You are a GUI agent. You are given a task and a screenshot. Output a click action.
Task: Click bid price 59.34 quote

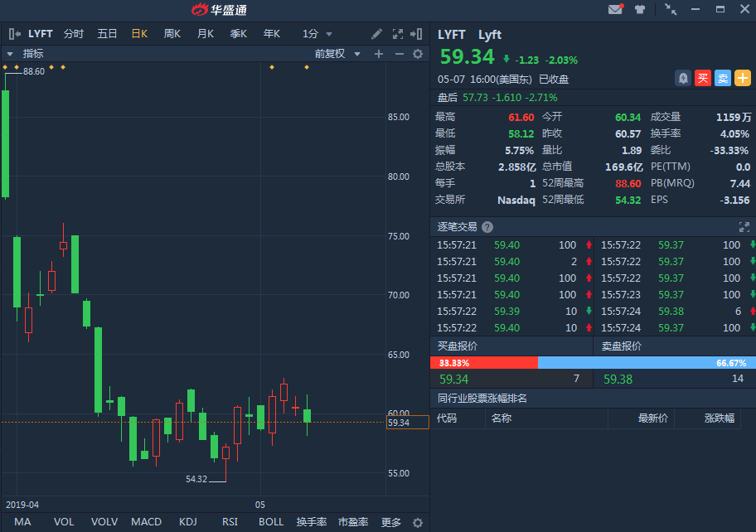[453, 380]
